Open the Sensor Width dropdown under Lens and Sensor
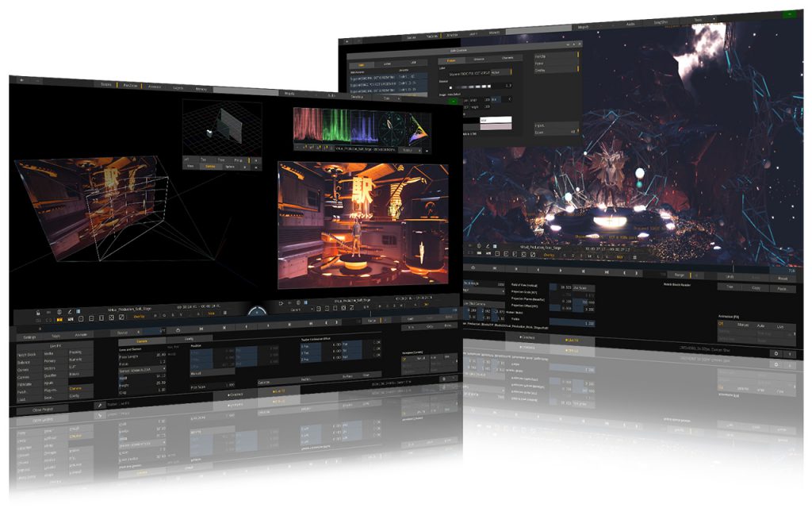 pyautogui.click(x=141, y=369)
